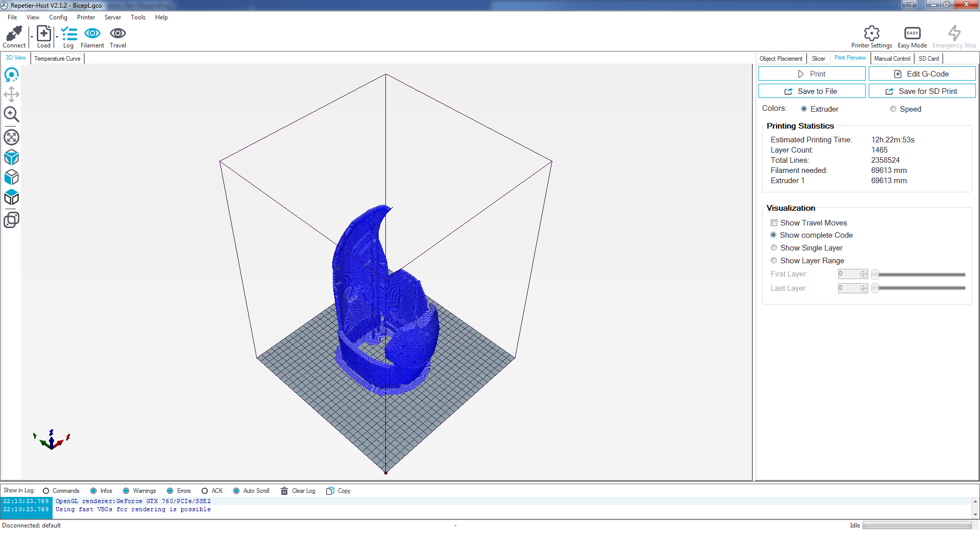Choose Speed color mode

(893, 109)
